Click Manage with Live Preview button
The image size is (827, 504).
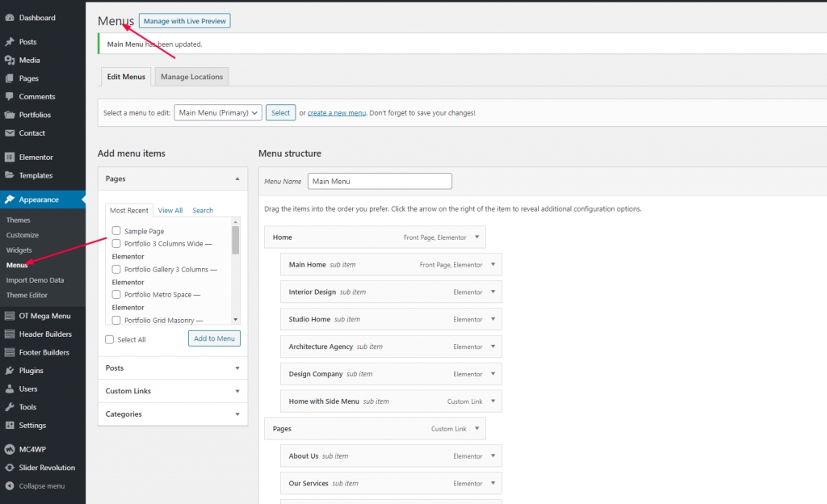click(185, 21)
